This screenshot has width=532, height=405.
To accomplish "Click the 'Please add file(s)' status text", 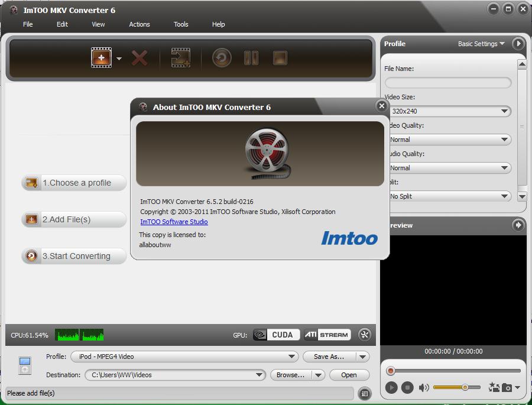I will click(31, 393).
